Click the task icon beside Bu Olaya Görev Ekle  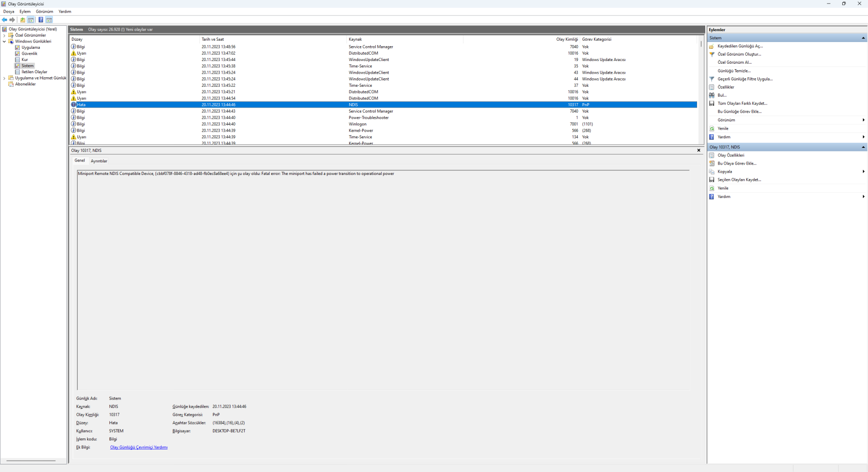712,164
